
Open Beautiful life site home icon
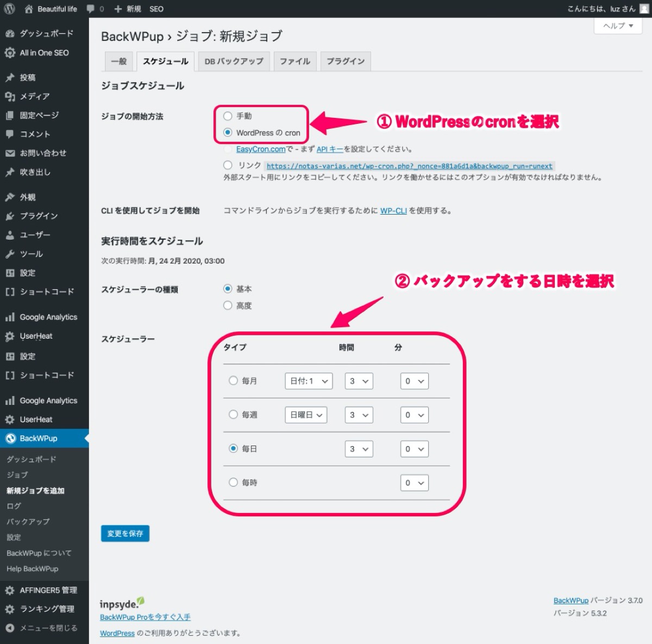[x=28, y=9]
